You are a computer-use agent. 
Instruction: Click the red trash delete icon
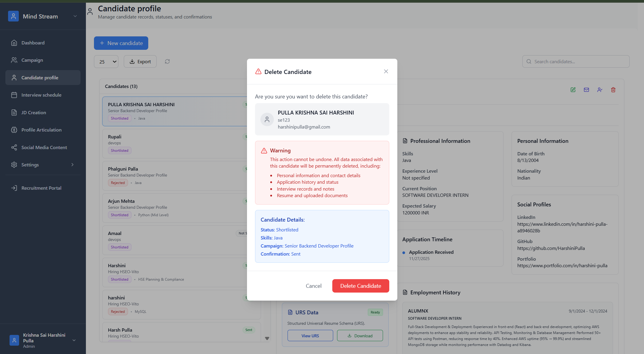point(613,90)
